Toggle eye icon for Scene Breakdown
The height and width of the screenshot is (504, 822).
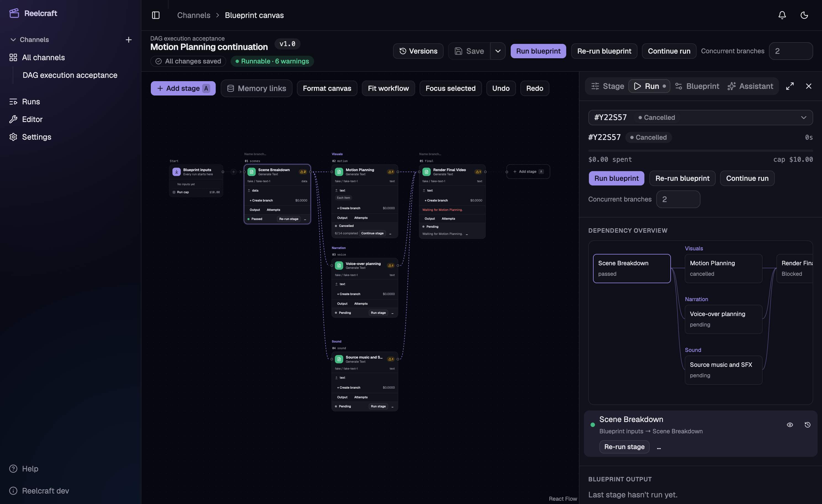point(790,425)
